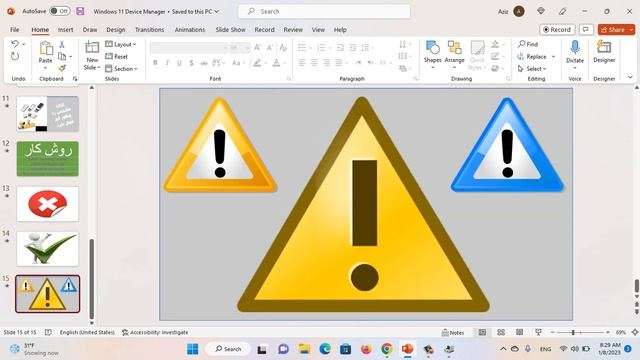The image size is (640, 360).
Task: Click the Paste clipboard icon
Action: coord(46,48)
